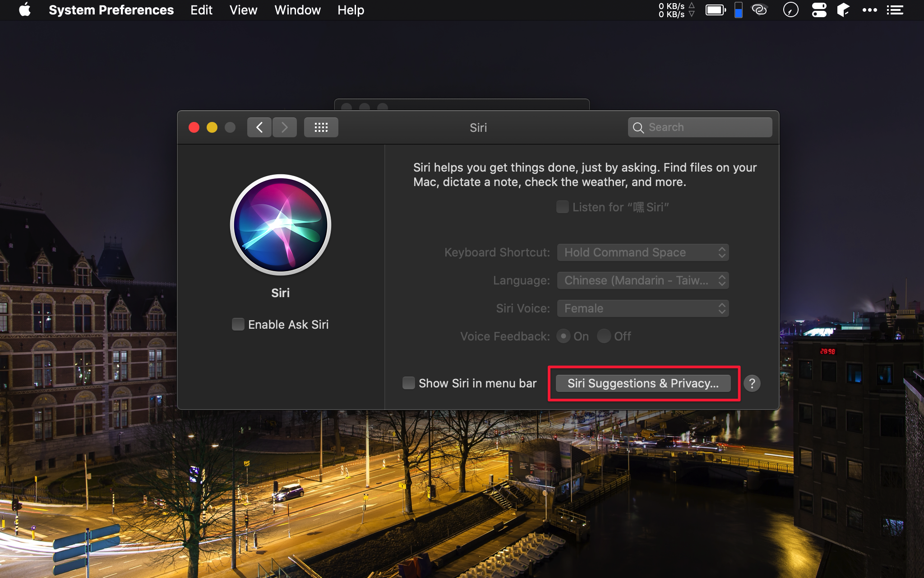Select Voice Feedback On radio button

[564, 336]
